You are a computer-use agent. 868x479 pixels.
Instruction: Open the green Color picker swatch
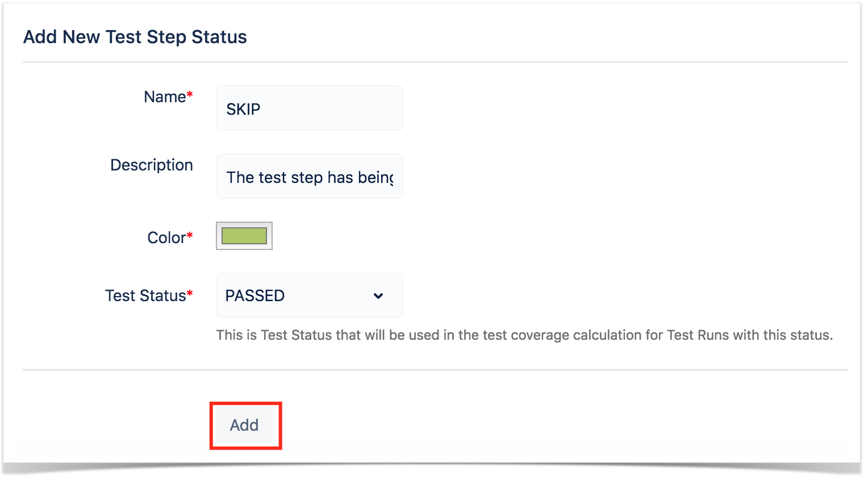[x=244, y=236]
